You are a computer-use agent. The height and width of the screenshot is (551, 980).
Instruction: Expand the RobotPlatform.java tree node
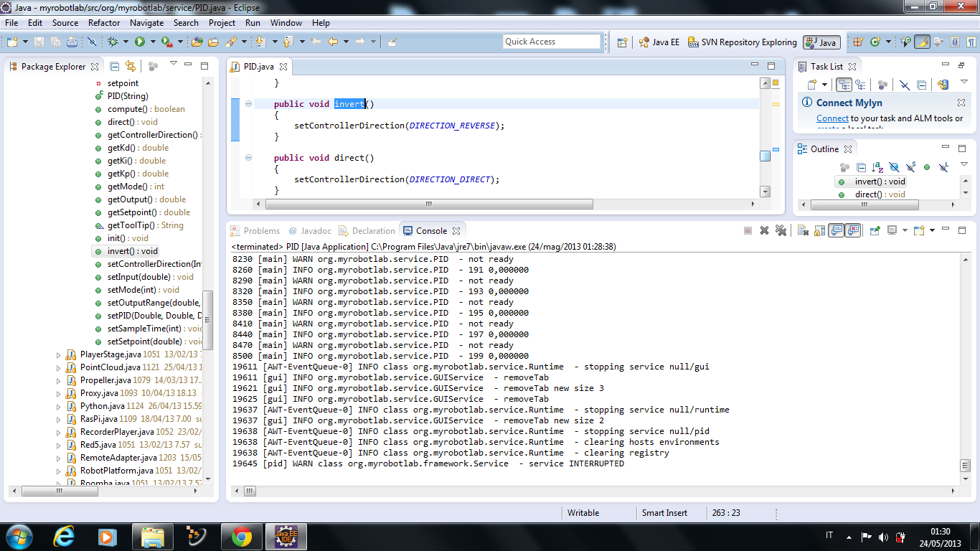tap(59, 471)
